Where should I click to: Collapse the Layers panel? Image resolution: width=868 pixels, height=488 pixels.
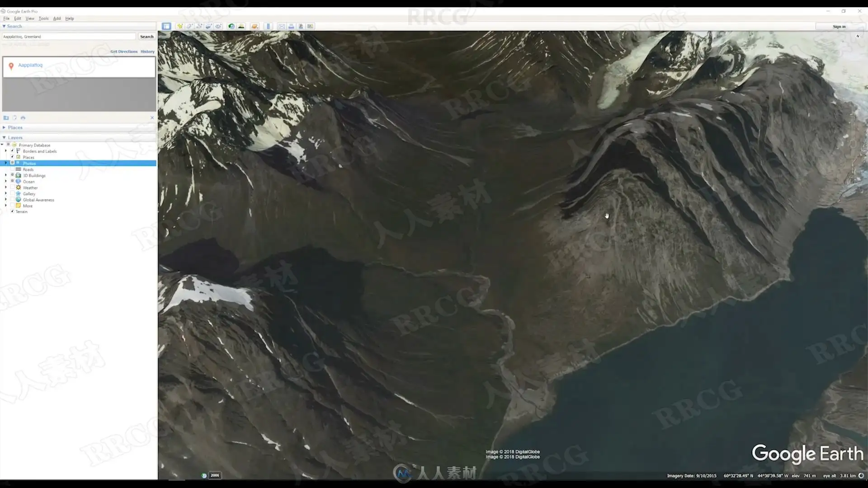coord(4,137)
